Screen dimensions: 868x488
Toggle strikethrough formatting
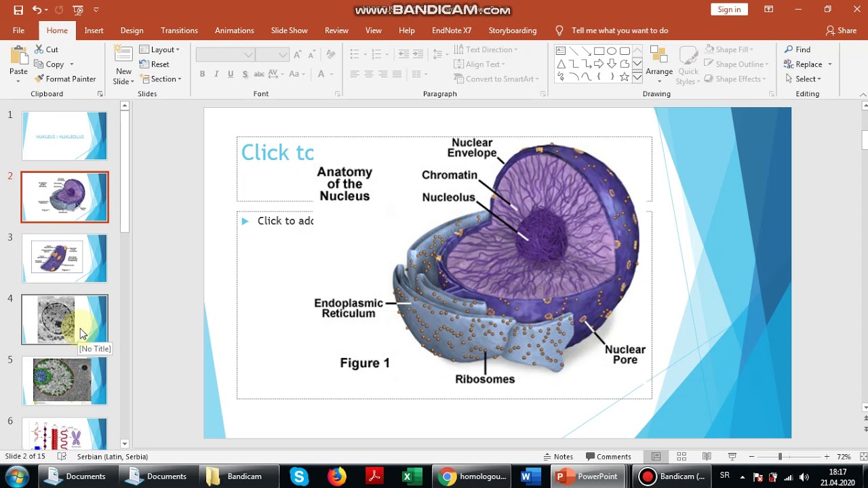tap(259, 74)
